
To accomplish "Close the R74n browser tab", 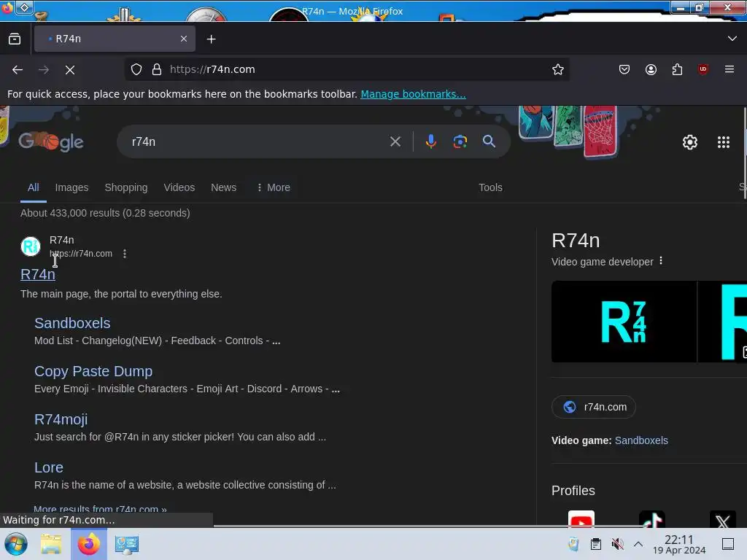I will click(x=184, y=39).
